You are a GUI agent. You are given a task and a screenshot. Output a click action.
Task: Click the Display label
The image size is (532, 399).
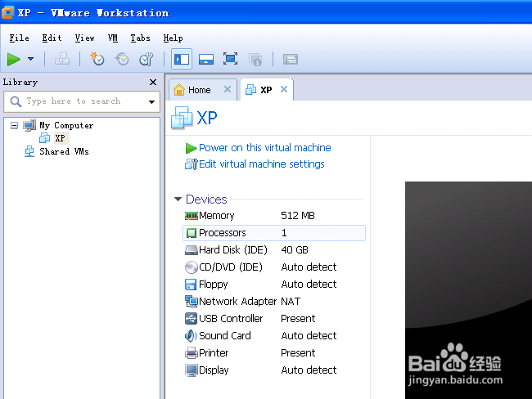214,370
